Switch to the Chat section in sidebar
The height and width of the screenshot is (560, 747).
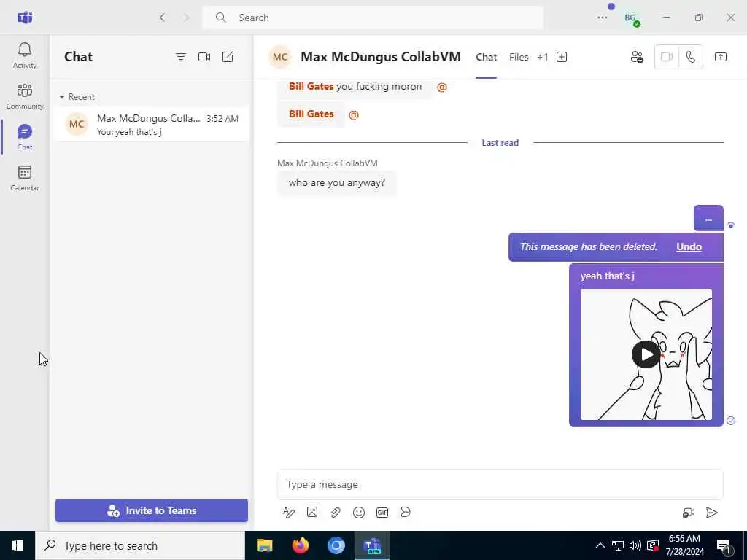24,137
